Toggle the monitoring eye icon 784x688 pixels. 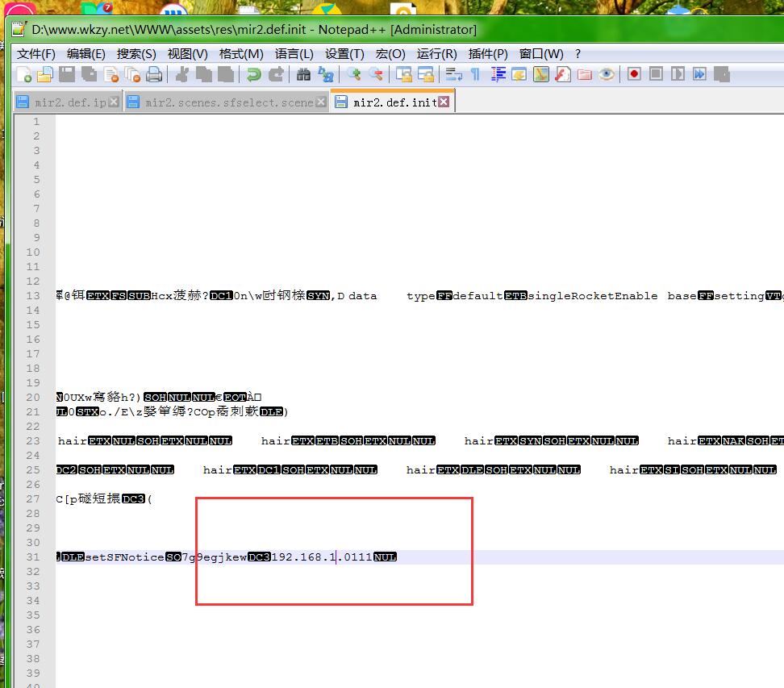tap(607, 75)
